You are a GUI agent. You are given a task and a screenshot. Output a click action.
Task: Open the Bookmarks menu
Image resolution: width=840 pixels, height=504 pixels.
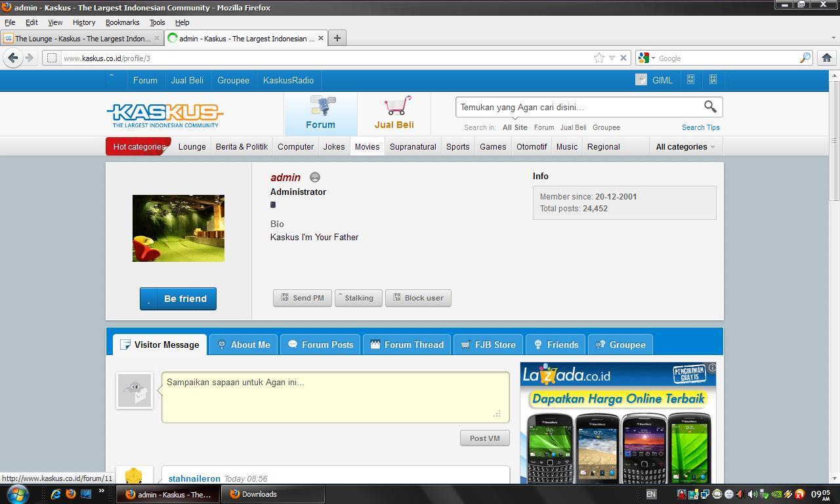pyautogui.click(x=122, y=22)
